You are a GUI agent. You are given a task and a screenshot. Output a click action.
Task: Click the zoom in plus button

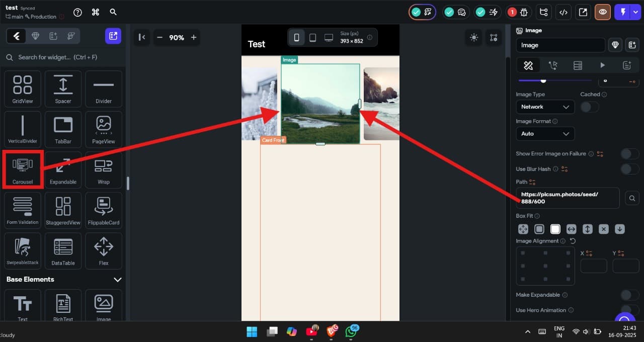(194, 37)
